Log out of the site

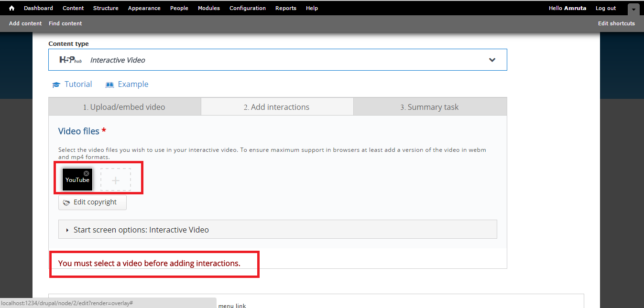(x=606, y=8)
